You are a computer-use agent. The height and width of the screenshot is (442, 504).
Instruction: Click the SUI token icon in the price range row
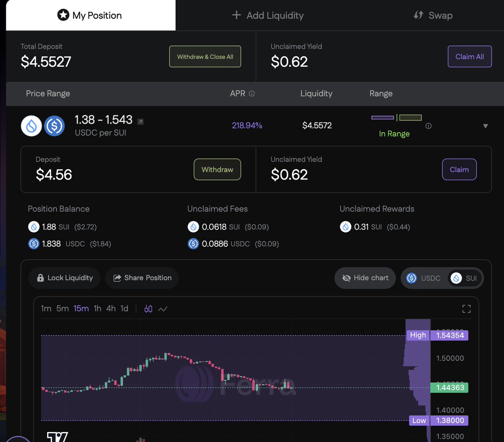click(x=31, y=126)
